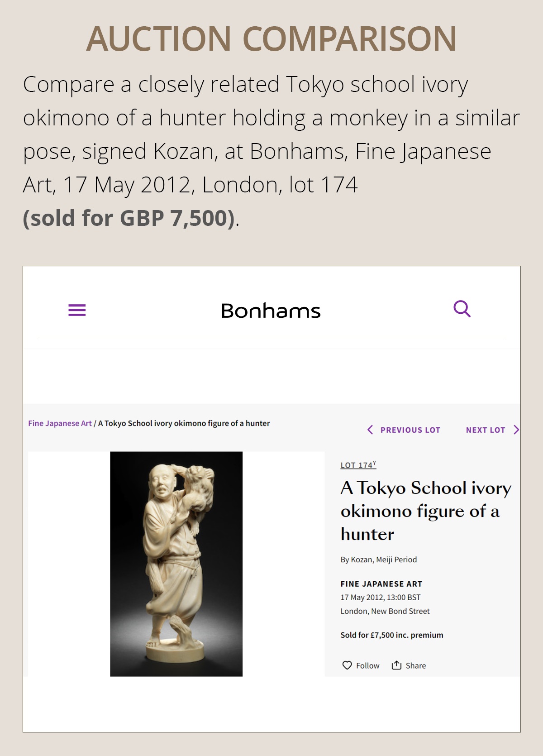The height and width of the screenshot is (756, 543).
Task: Open the ivory hunter okimono photo
Action: pos(176,564)
